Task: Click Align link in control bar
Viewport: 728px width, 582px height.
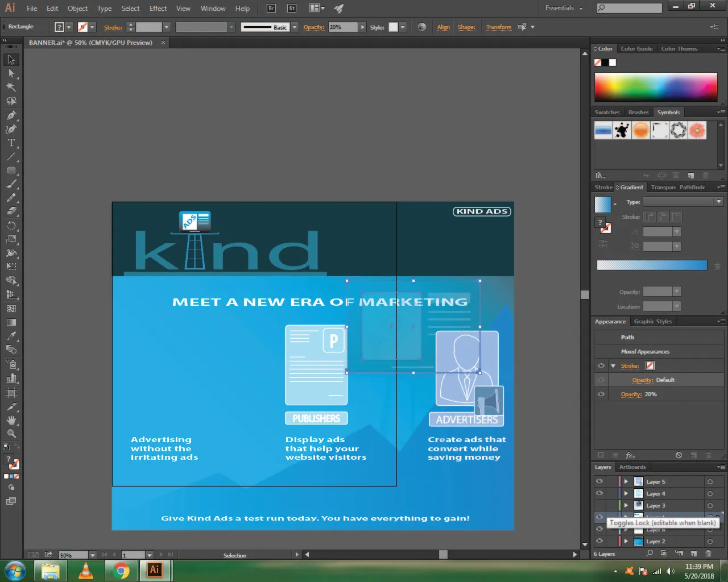Action: 443,27
